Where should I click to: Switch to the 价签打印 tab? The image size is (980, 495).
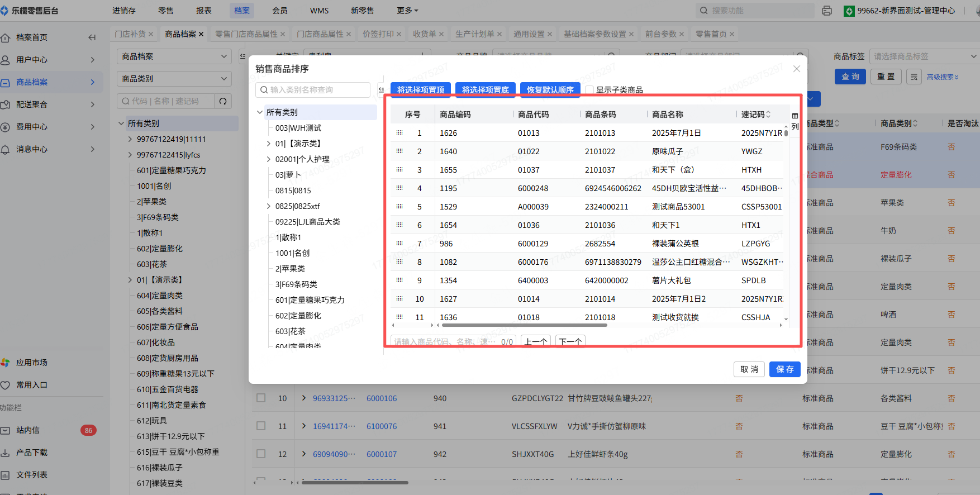(378, 34)
